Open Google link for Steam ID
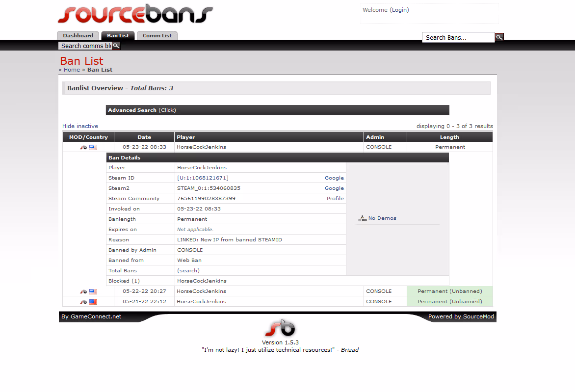The image size is (575, 392). 334,178
